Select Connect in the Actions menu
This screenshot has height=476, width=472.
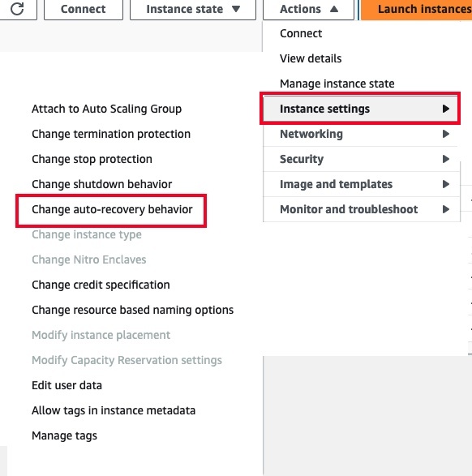click(301, 33)
